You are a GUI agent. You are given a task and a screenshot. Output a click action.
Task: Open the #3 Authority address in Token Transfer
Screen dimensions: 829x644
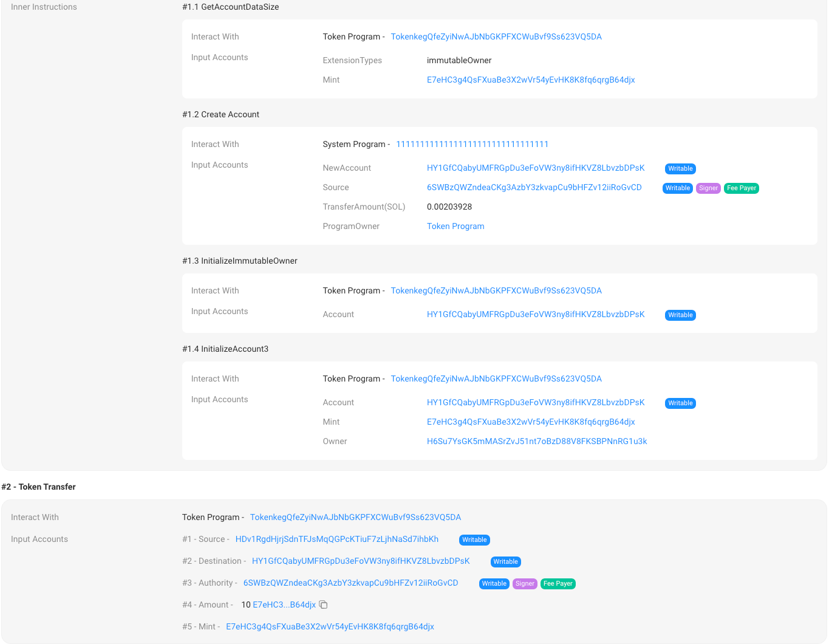[x=350, y=583]
